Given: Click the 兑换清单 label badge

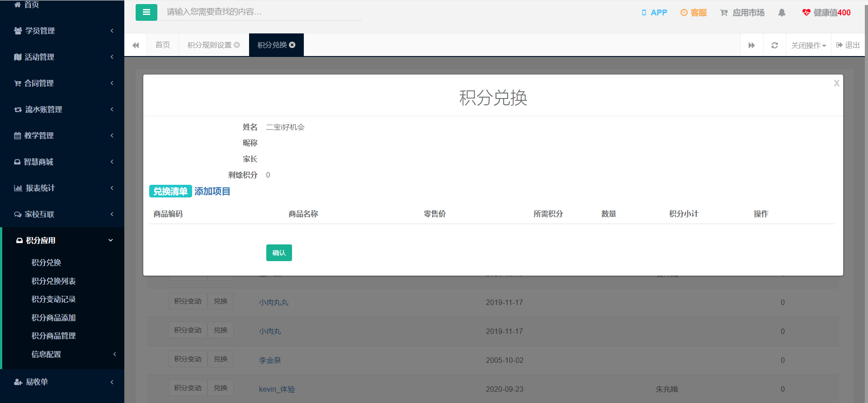Looking at the screenshot, I should tap(170, 192).
